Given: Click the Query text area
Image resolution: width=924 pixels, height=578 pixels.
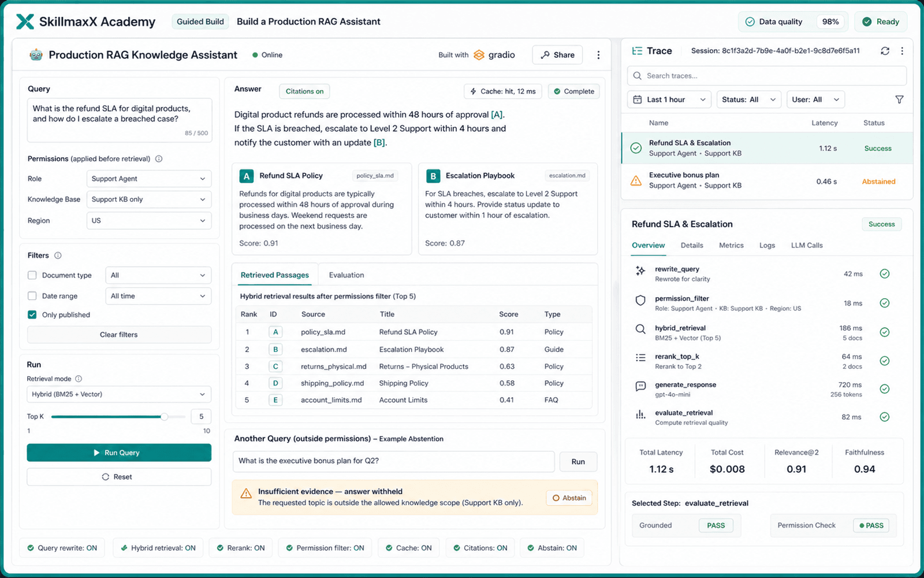Looking at the screenshot, I should pos(120,120).
